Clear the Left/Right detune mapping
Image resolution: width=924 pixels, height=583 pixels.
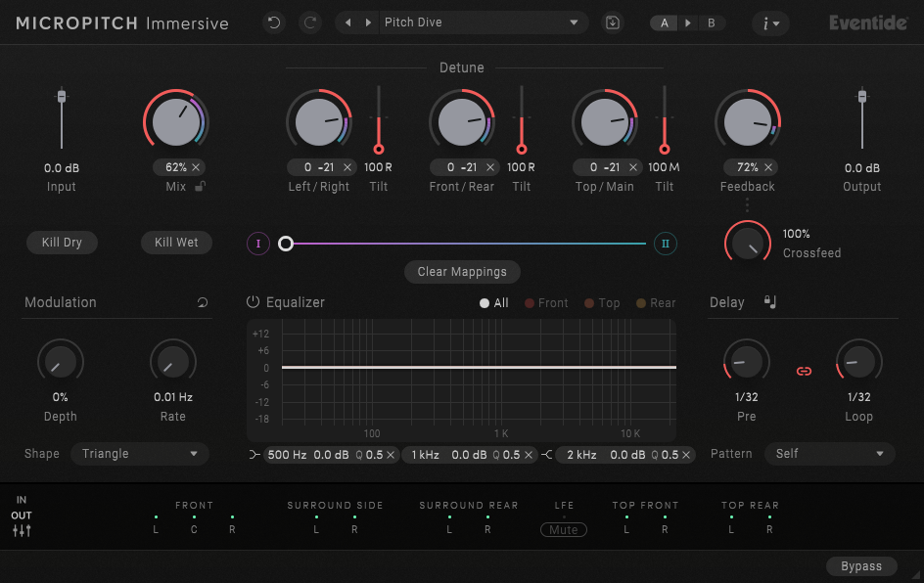347,167
